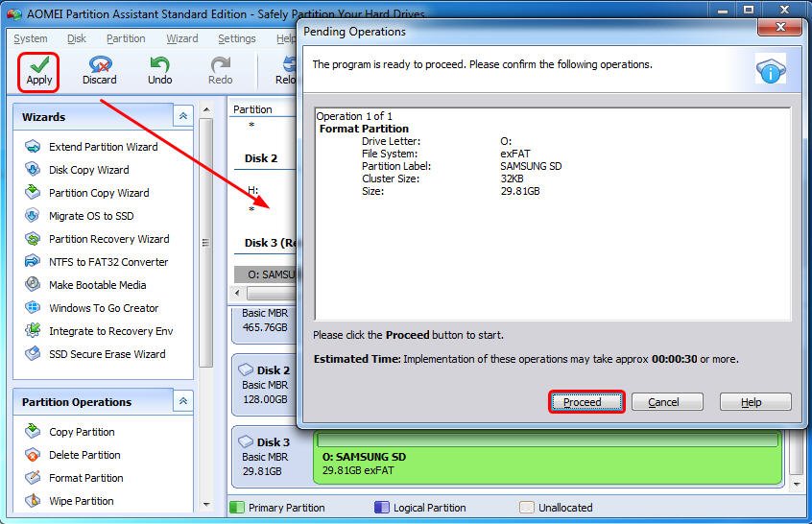This screenshot has width=812, height=524.
Task: Choose Wipe Partition in sidebar
Action: click(81, 501)
